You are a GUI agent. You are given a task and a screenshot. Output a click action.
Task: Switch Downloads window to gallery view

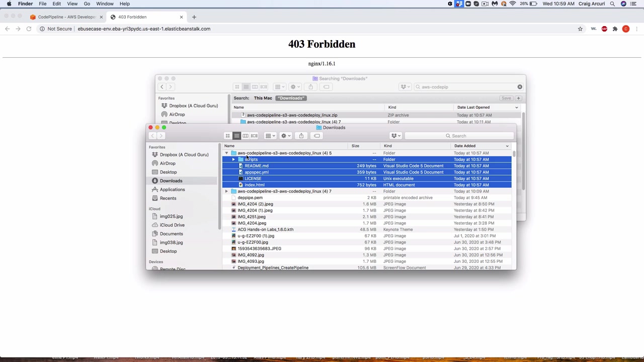[x=254, y=136]
